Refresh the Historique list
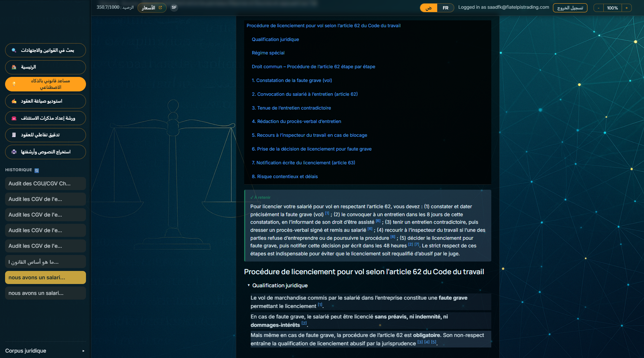Image resolution: width=644 pixels, height=358 pixels. [36, 170]
